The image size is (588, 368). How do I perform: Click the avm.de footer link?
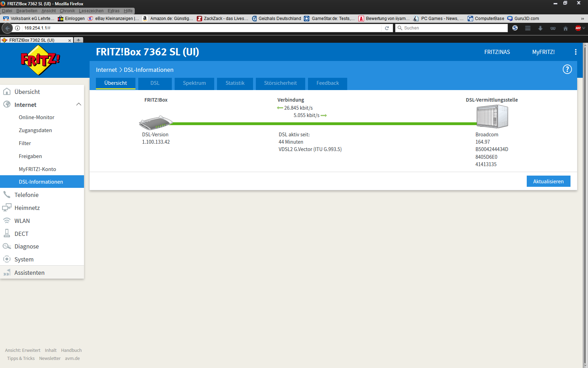pos(72,358)
